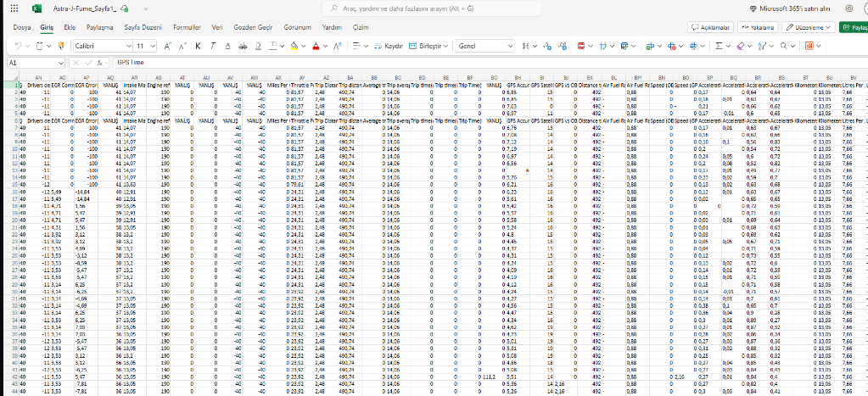The height and width of the screenshot is (396, 868).
Task: Open conditional formatting icon
Action: [581, 46]
